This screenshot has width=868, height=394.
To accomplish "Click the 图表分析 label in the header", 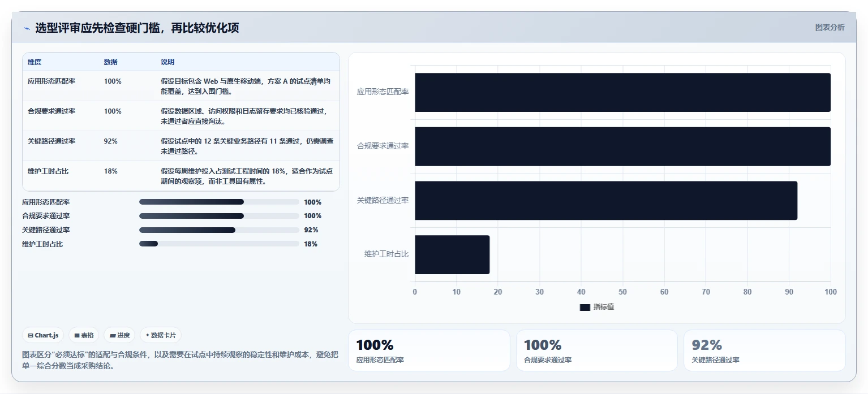I will pyautogui.click(x=830, y=27).
